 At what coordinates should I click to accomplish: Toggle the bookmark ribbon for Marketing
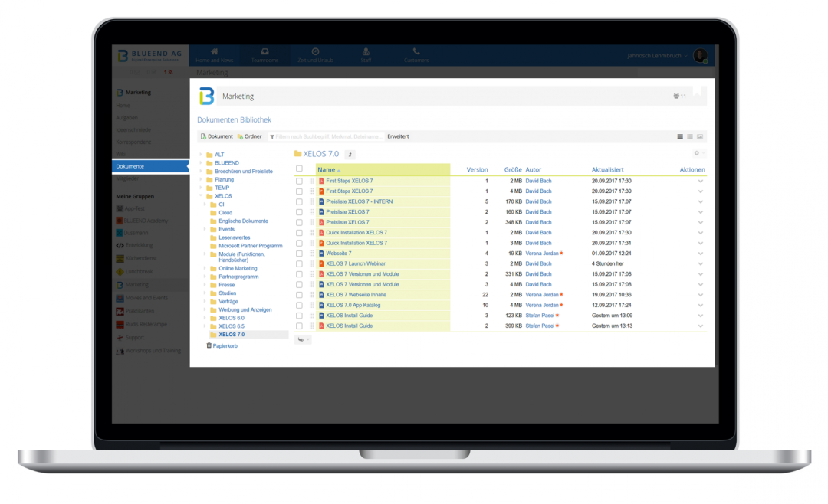(x=698, y=92)
